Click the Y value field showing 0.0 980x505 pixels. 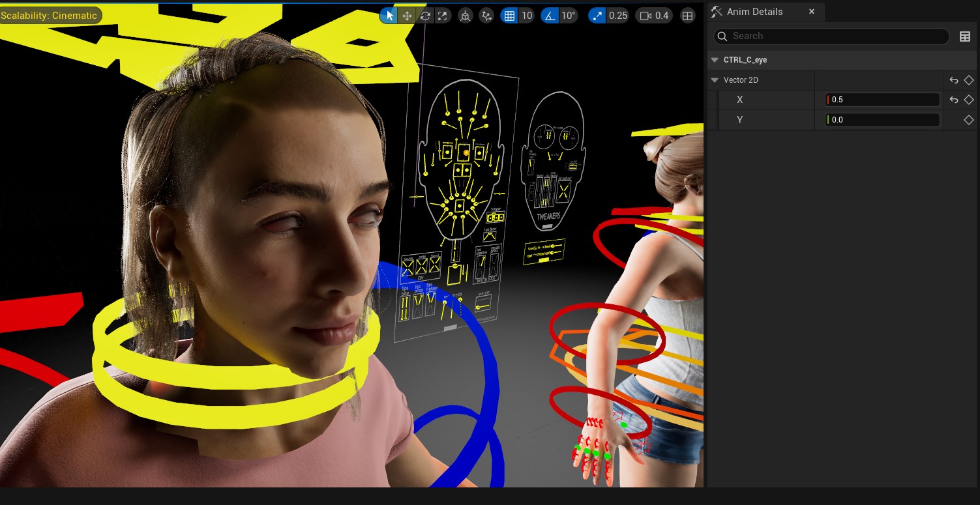point(882,120)
